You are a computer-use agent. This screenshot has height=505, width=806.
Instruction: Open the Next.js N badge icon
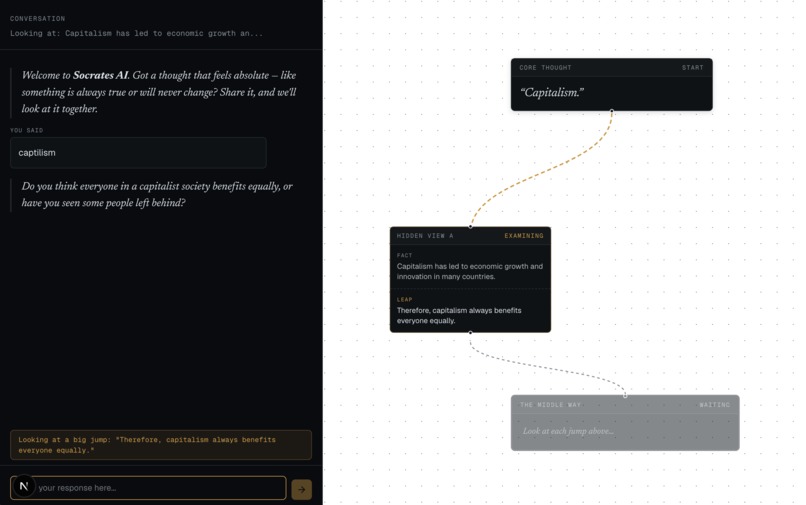coord(24,486)
